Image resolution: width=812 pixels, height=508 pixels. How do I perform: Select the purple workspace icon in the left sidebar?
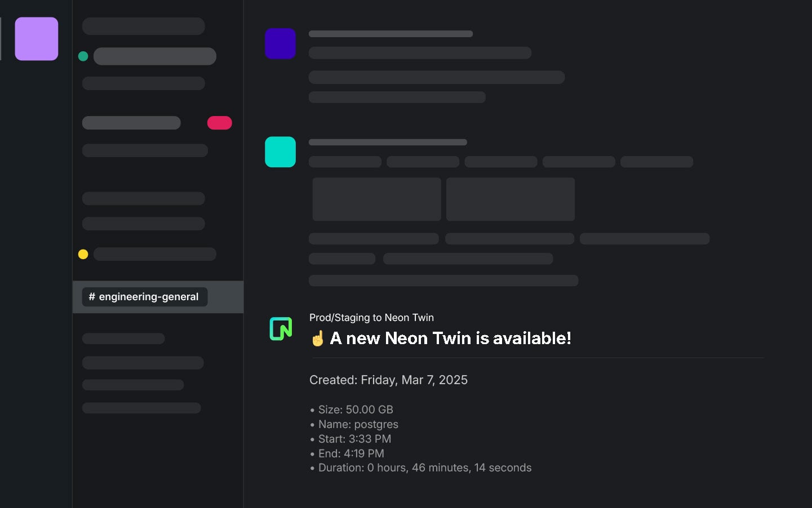point(36,38)
